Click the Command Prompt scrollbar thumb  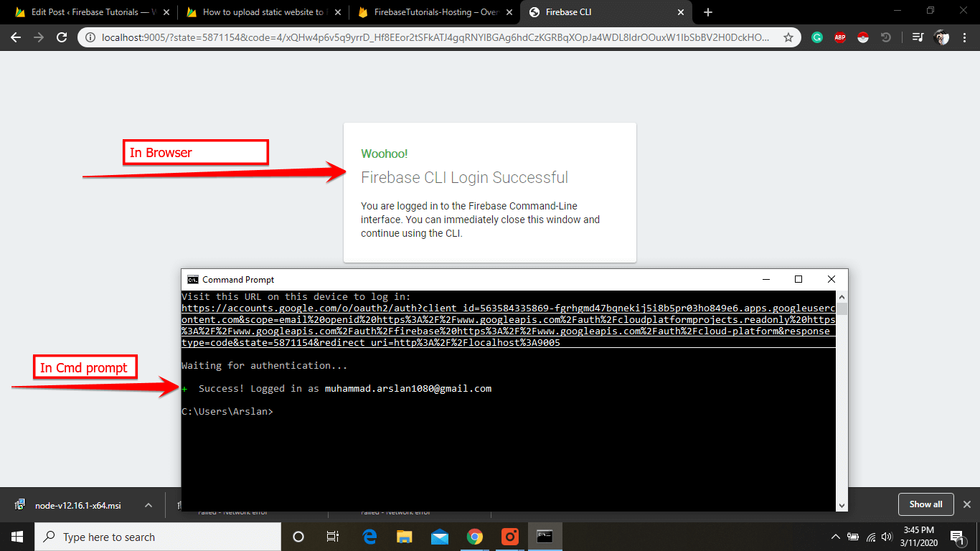coord(842,309)
